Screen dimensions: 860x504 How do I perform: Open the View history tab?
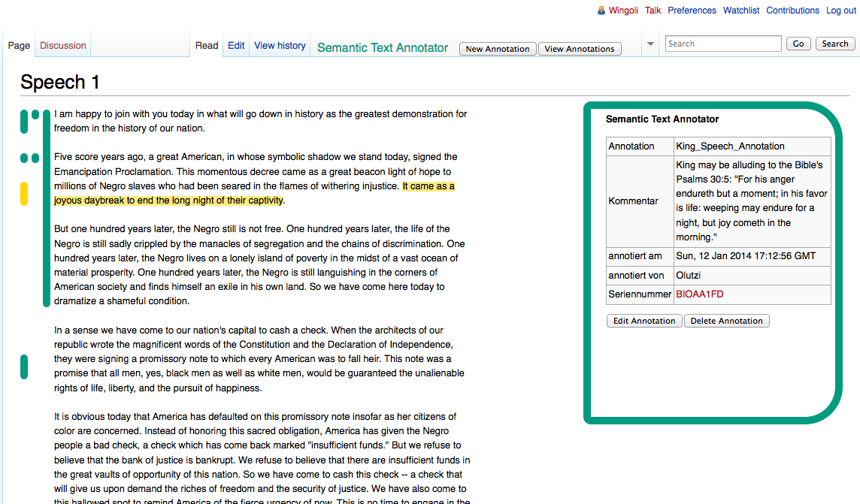point(280,46)
